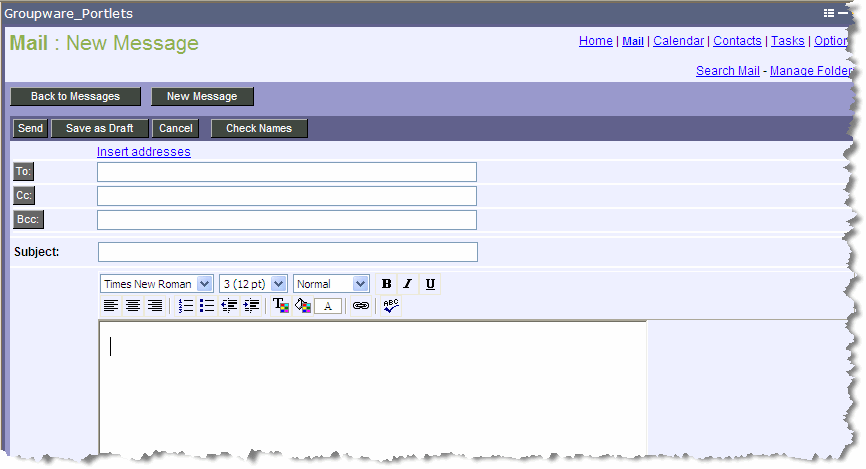Toggle bold formatting
This screenshot has height=469, width=866.
(x=387, y=284)
